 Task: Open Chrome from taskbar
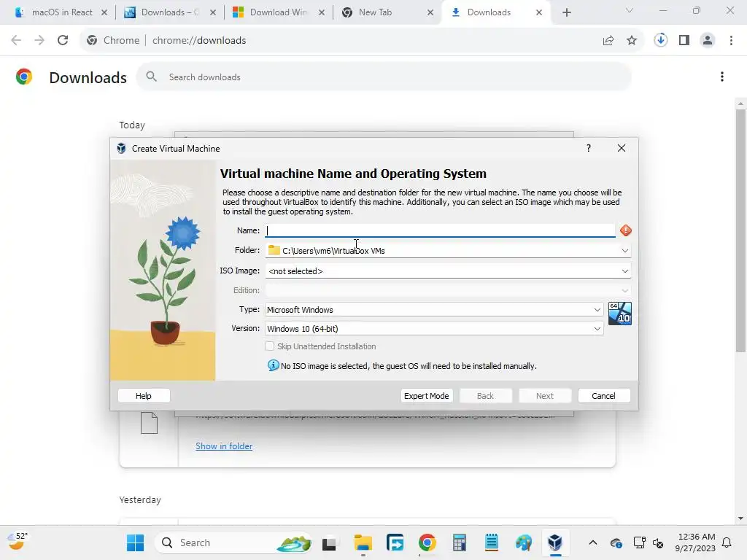427,542
